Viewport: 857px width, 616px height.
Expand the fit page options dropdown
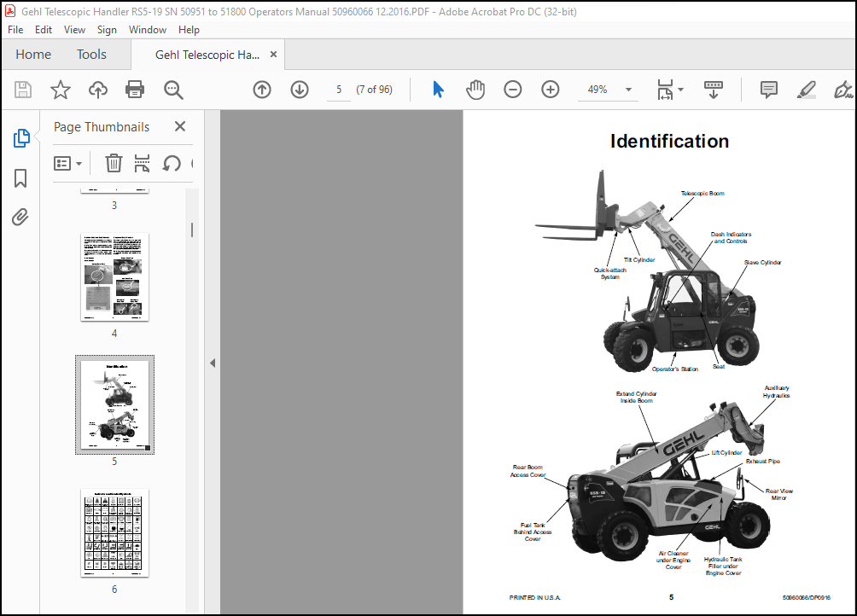[681, 90]
